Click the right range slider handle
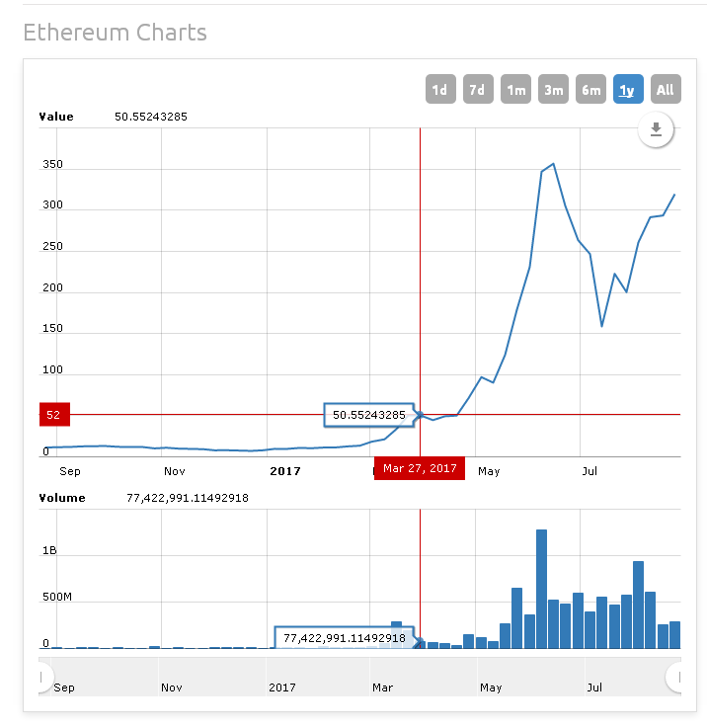This screenshot has width=707, height=728. click(674, 678)
